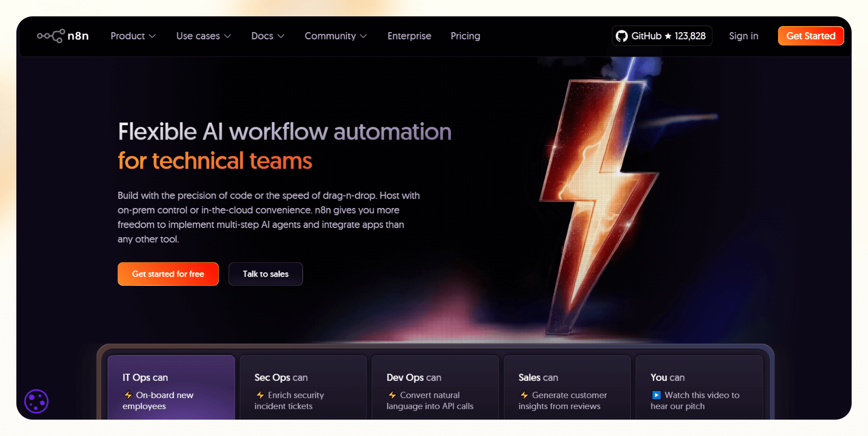Viewport: 868px width, 436px height.
Task: Click the Sign in link
Action: point(743,36)
